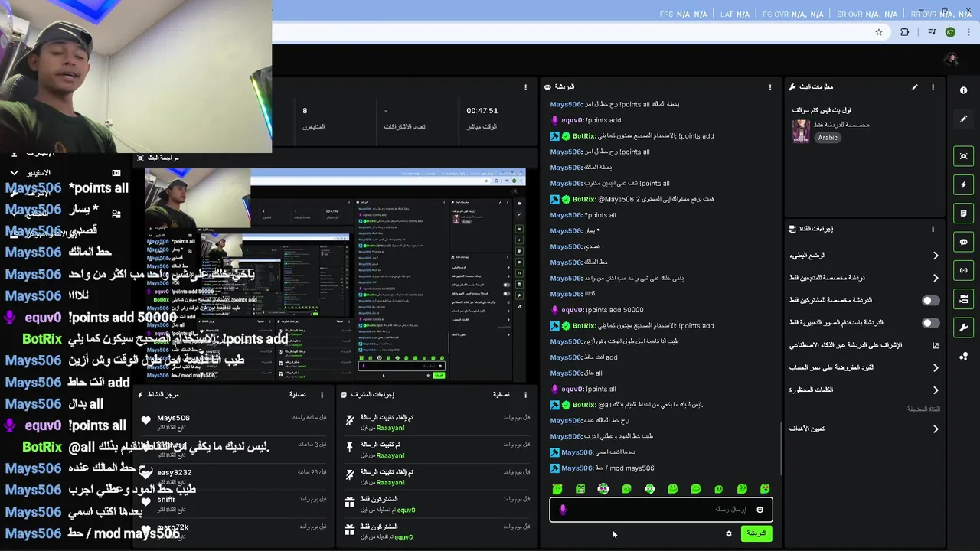Viewport: 980px width, 551px height.
Task: Click the viewers count 8
Action: click(x=305, y=111)
